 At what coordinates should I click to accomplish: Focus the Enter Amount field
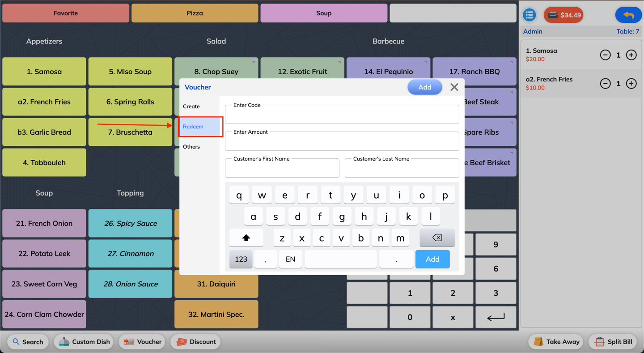click(342, 141)
